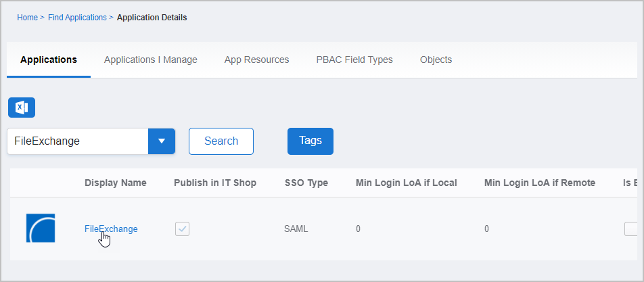Viewport: 644px width, 282px height.
Task: Sort by the SSO Type column header
Action: tap(306, 183)
